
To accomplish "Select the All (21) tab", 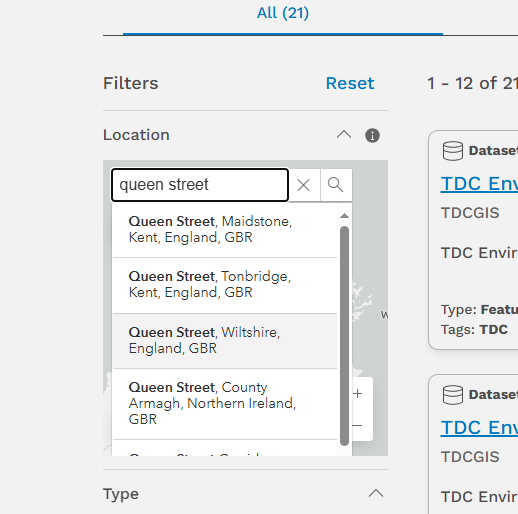I will pos(283,13).
